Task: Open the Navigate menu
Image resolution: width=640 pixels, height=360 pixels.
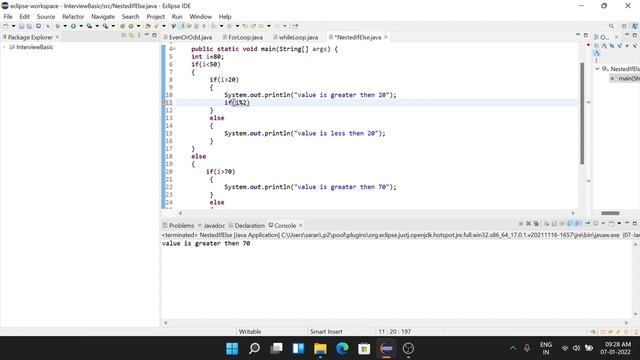Action: [x=103, y=17]
